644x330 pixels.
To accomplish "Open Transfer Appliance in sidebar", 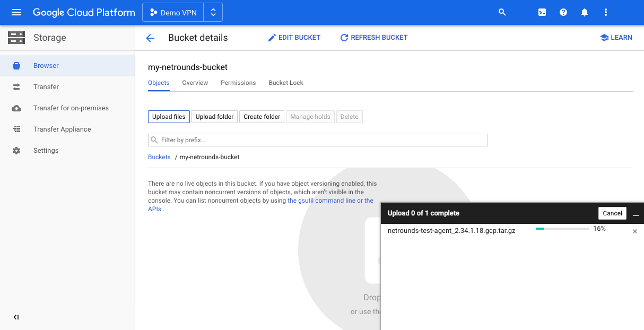I will pyautogui.click(x=62, y=129).
